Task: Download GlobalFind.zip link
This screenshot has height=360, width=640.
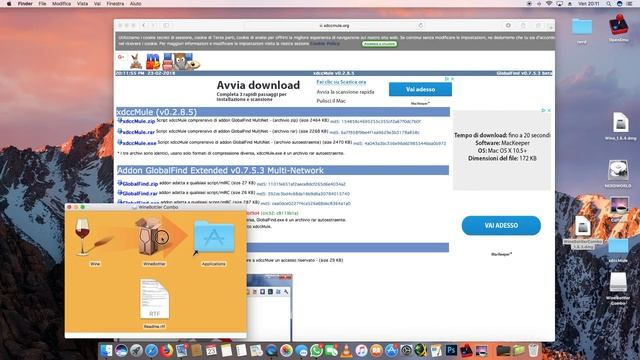Action: [140, 184]
